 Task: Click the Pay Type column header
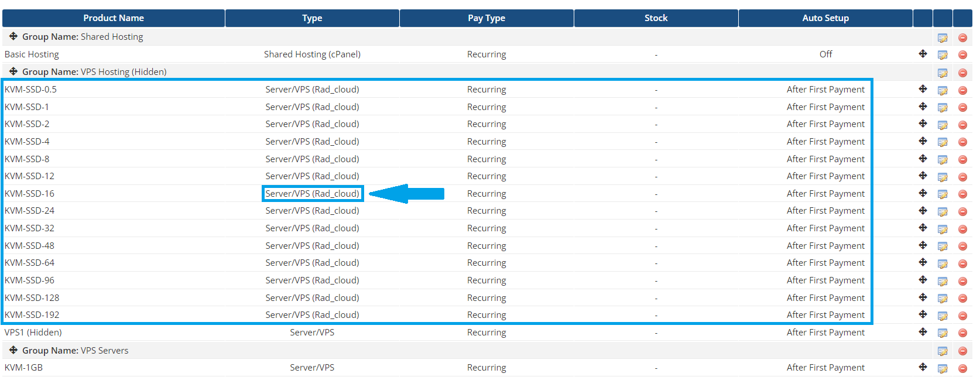tap(486, 18)
